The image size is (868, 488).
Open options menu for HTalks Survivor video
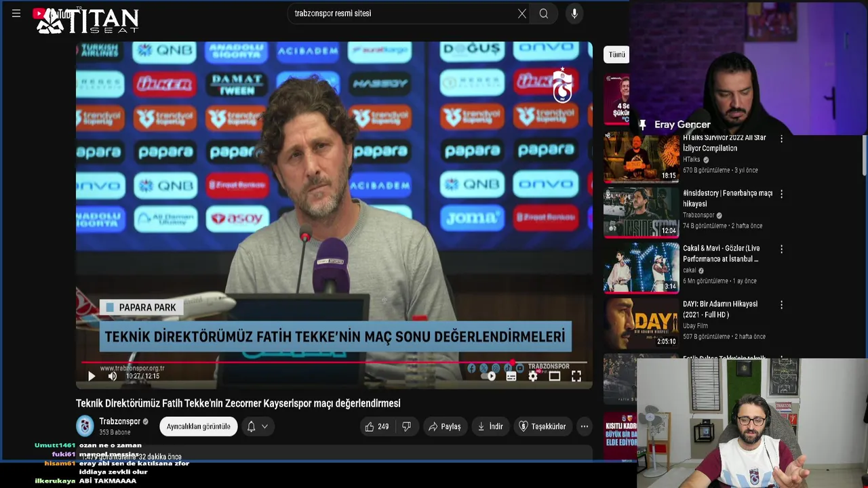pos(781,138)
